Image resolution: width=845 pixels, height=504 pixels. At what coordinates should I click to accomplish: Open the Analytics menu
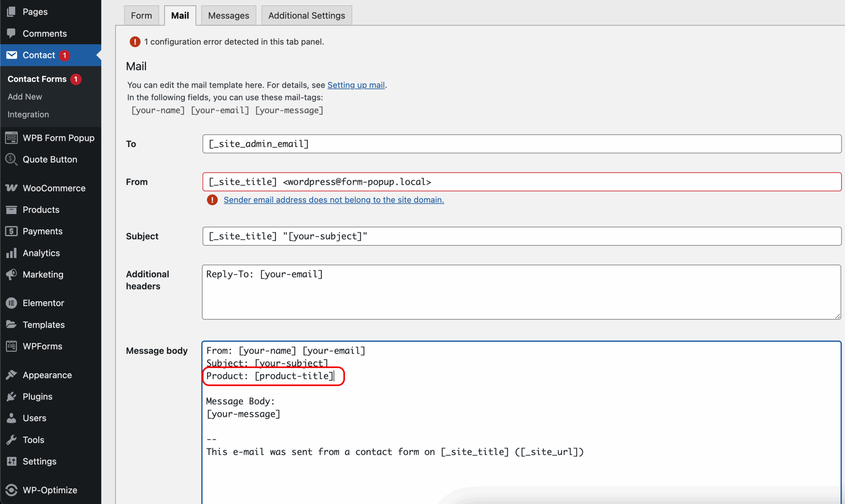coord(51,253)
